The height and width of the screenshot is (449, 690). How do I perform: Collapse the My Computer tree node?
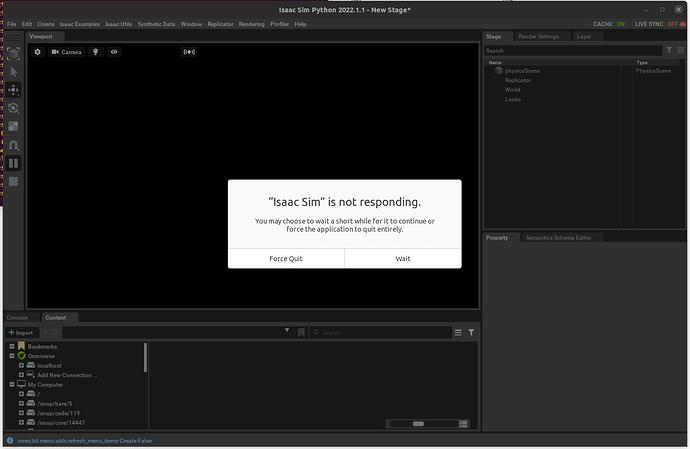pyautogui.click(x=12, y=384)
